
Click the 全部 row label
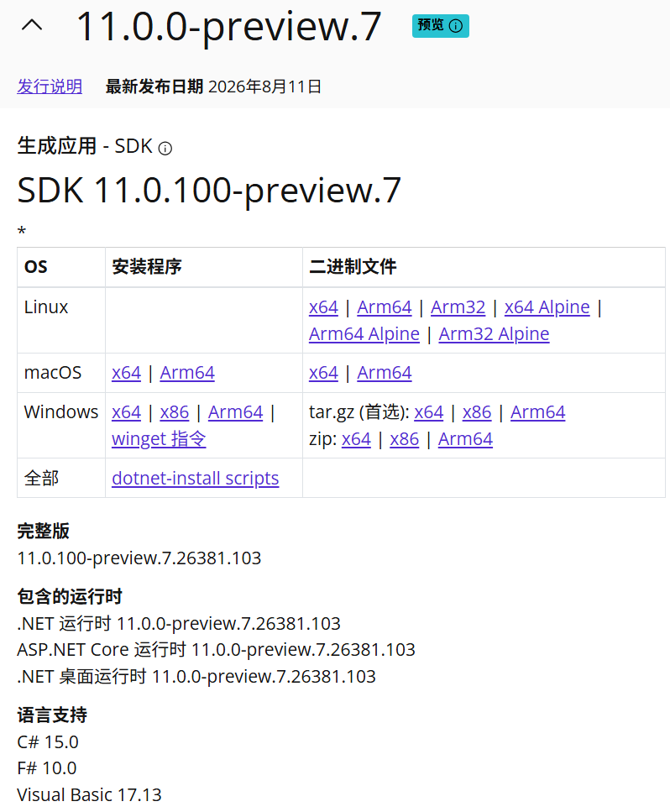click(41, 478)
